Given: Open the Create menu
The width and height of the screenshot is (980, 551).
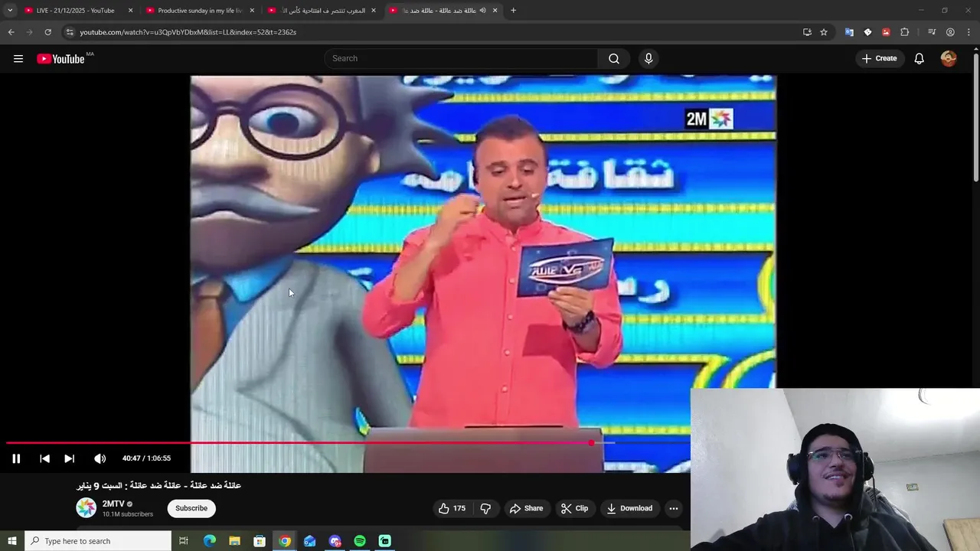Looking at the screenshot, I should 879,58.
